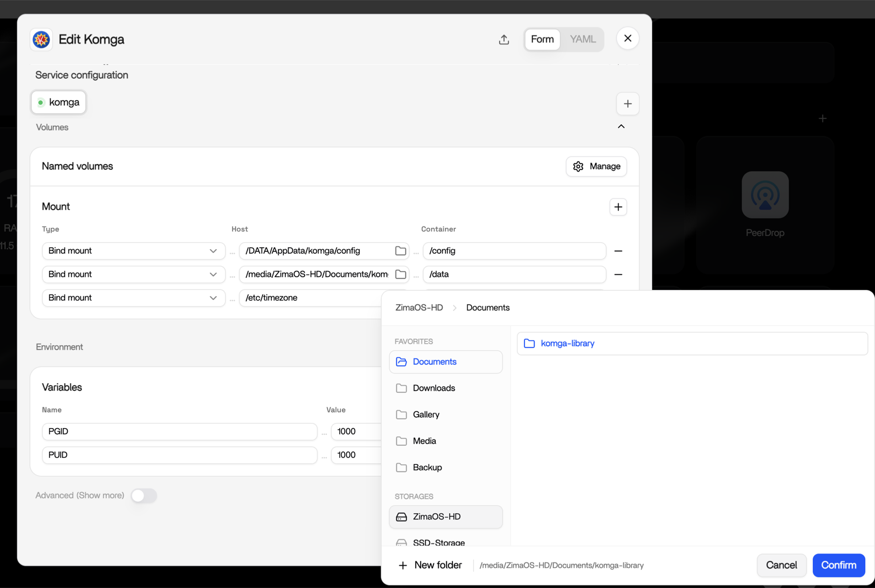Screen dimensions: 875x588
Task: Edit the PUID value field
Action: pyautogui.click(x=356, y=455)
